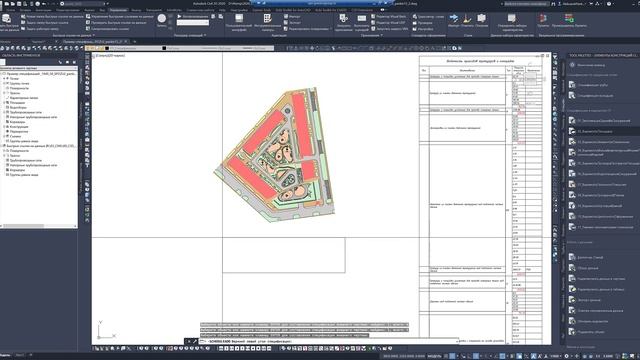Expand the Съемка tree node
Viewport: 640px width, 360px height.
pyautogui.click(x=4, y=136)
